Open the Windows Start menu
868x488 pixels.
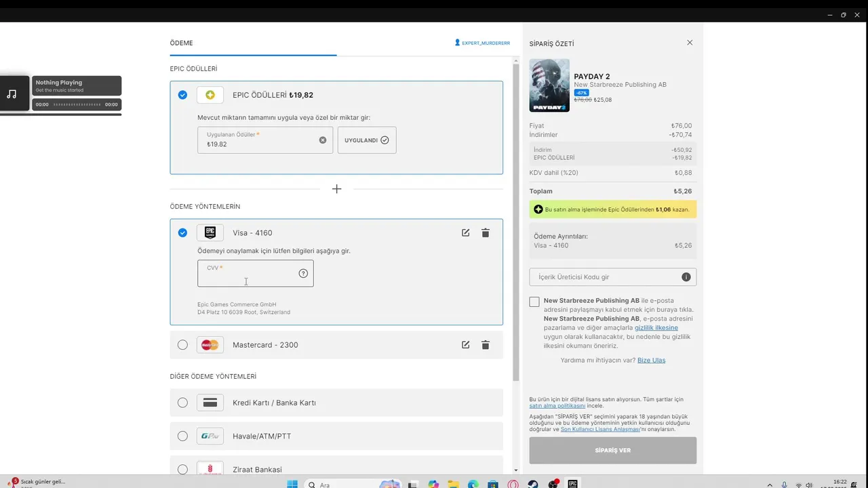(x=292, y=484)
